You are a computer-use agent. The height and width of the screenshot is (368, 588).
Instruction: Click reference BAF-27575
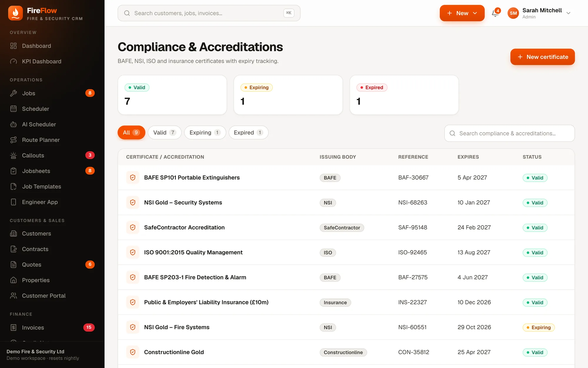(413, 277)
